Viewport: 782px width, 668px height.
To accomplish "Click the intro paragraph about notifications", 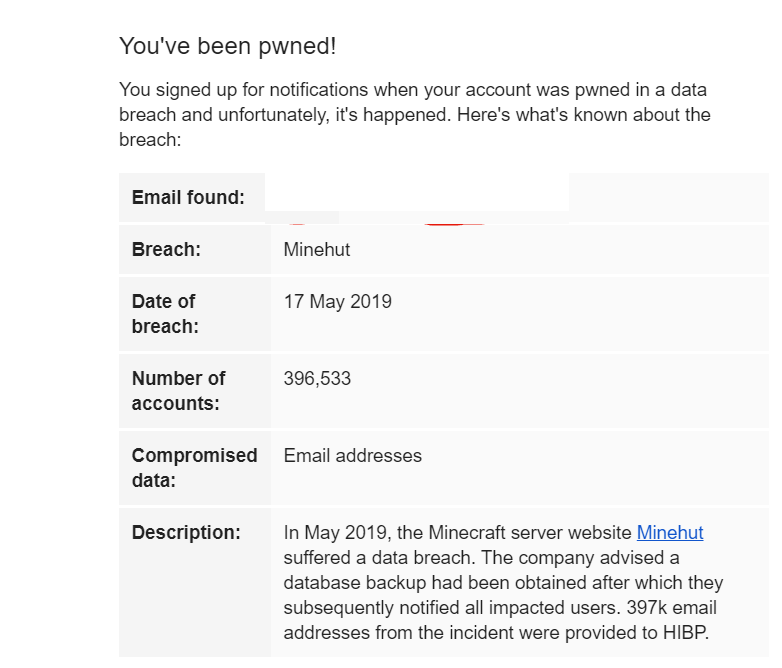I will tap(414, 115).
